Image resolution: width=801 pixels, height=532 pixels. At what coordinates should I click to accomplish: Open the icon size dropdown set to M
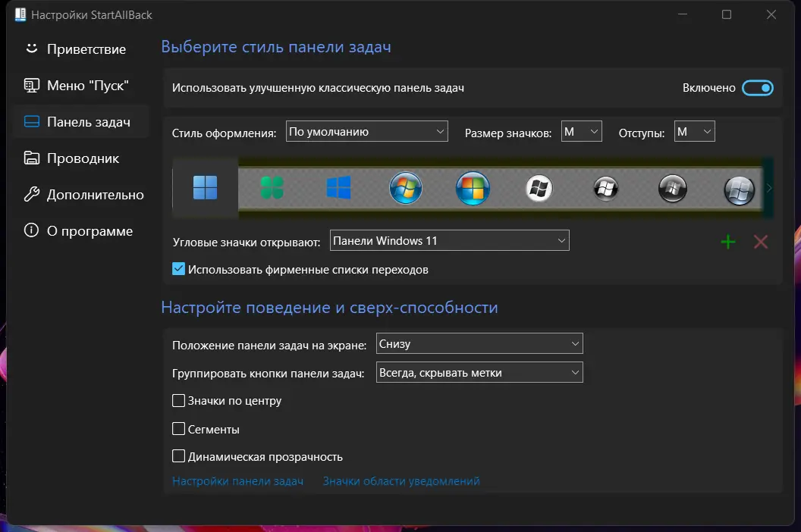[x=581, y=131]
